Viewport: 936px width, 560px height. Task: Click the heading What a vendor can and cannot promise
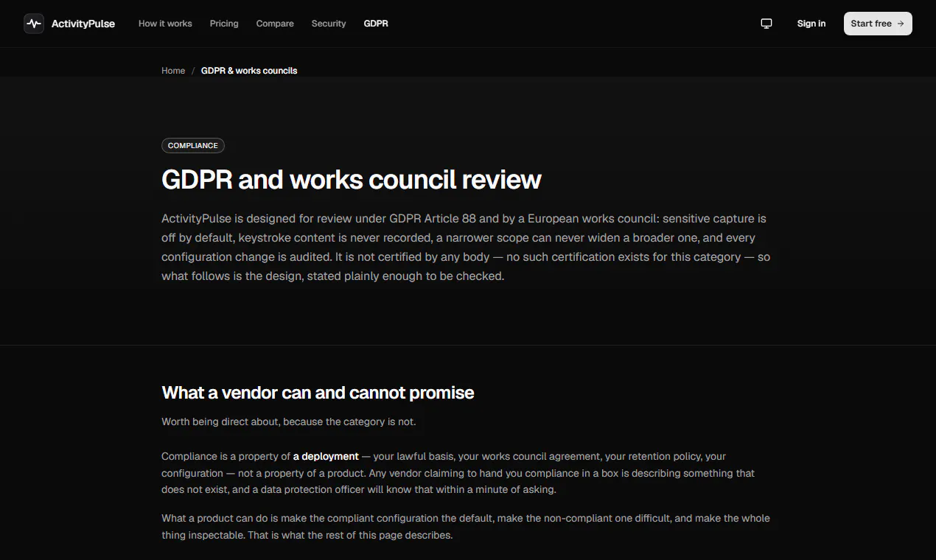click(318, 393)
